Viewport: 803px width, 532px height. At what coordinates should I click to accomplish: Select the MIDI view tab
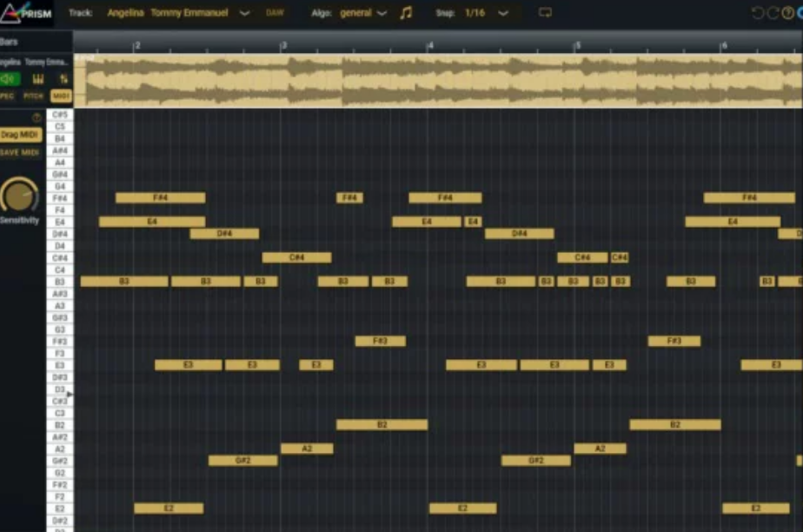click(x=61, y=96)
